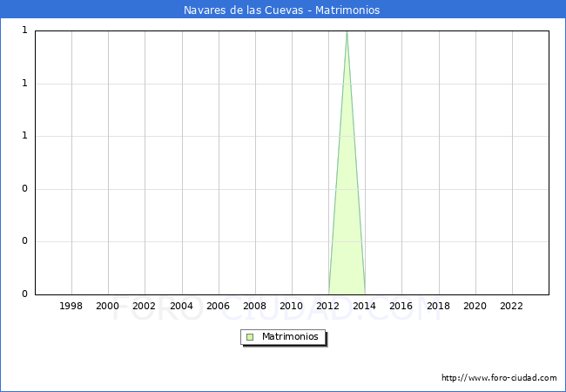
Task: Select the 2008 x-axis label
Action: coord(255,306)
